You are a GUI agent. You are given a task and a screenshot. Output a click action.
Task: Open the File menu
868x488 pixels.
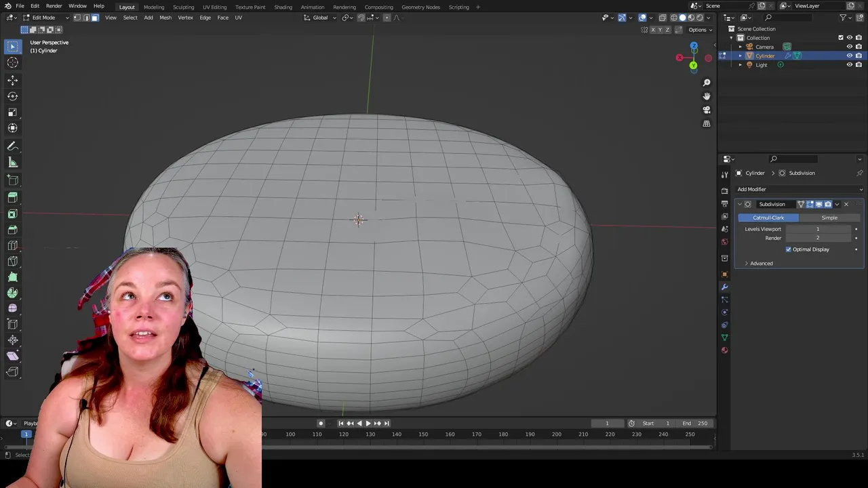tap(20, 6)
